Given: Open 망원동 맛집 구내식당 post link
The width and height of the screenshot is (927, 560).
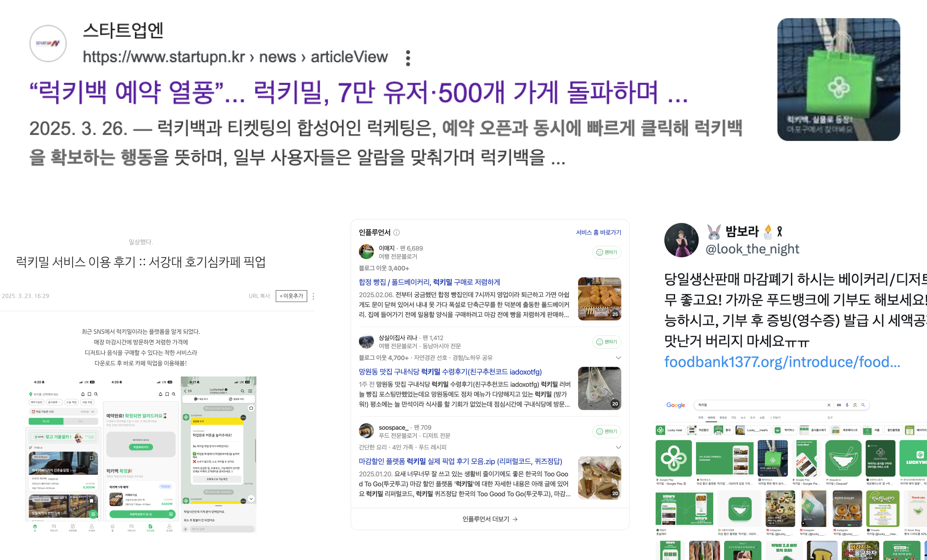Looking at the screenshot, I should (450, 372).
